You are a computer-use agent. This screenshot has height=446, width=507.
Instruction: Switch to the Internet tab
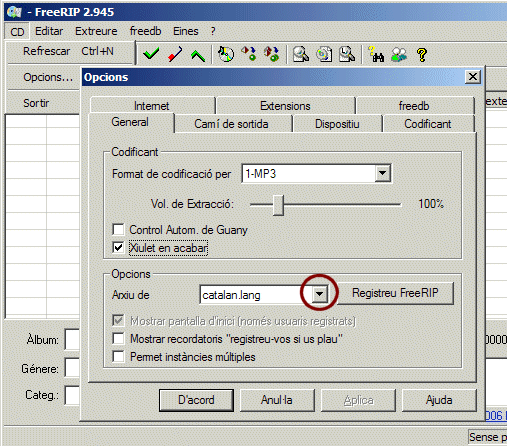pos(152,106)
